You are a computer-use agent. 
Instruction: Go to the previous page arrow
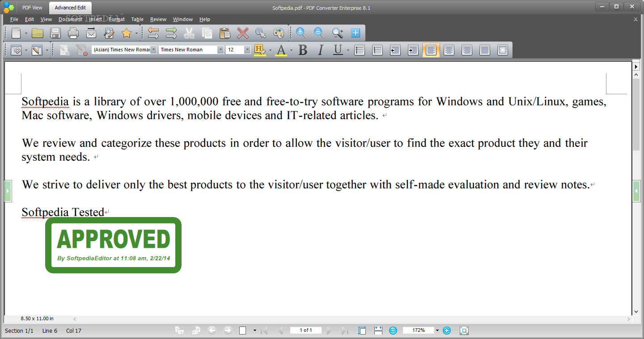click(280, 331)
